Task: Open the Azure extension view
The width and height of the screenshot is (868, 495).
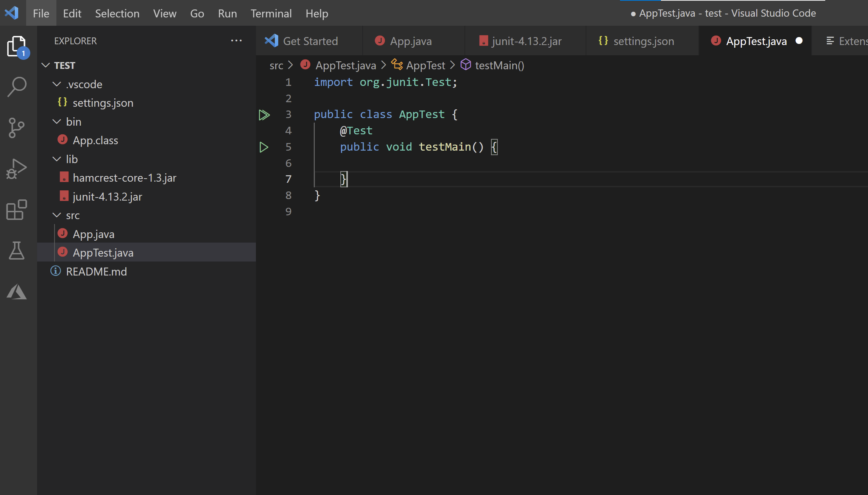Action: (17, 292)
